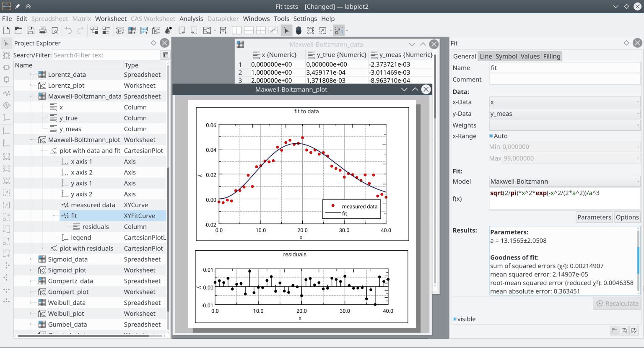The width and height of the screenshot is (644, 348).
Task: Collapse the Maxwell-Boltzmann_data tree branch
Action: tap(31, 96)
